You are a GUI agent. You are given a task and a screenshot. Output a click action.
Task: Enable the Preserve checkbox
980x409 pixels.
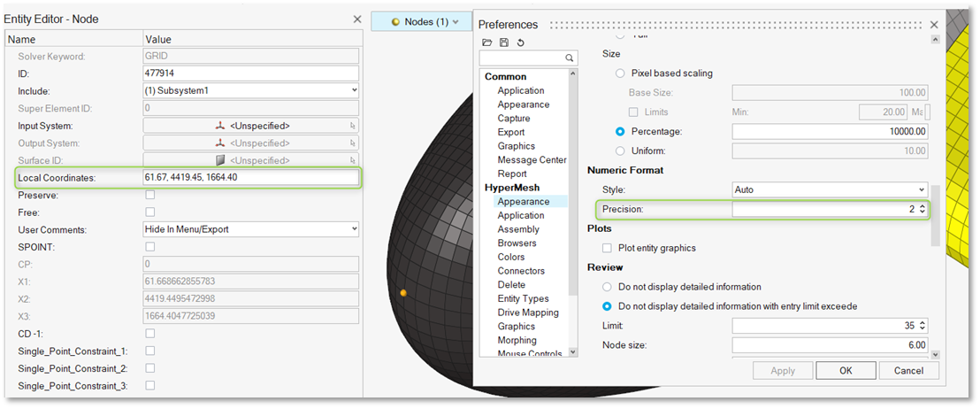(149, 195)
